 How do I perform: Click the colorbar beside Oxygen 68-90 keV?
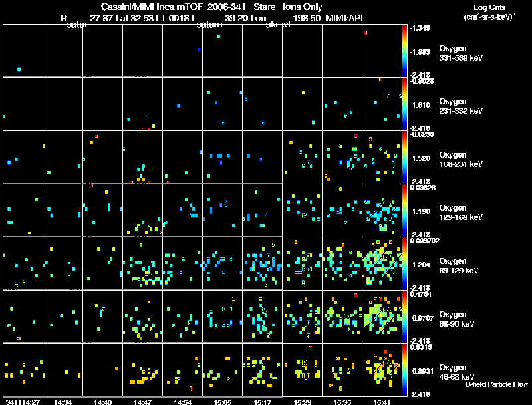[404, 317]
